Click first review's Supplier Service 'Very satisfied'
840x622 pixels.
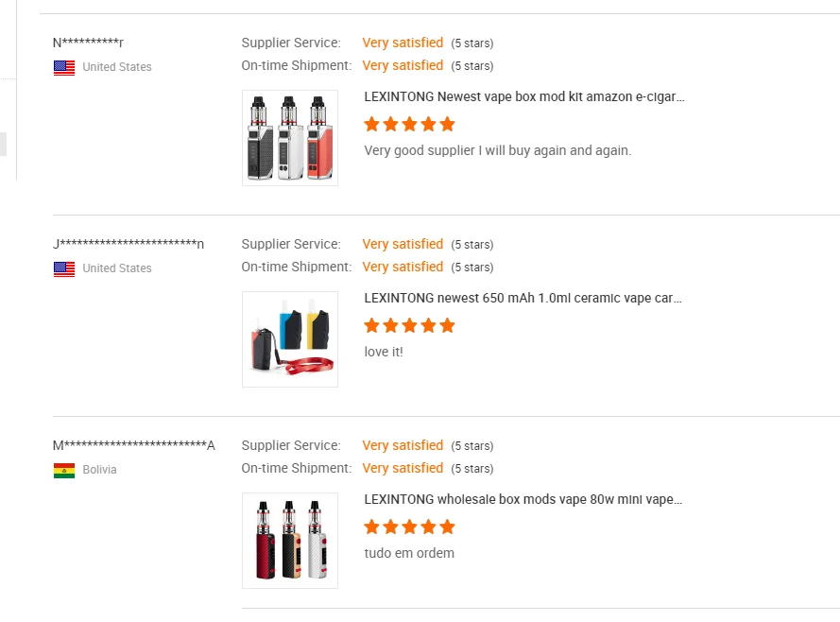[403, 43]
